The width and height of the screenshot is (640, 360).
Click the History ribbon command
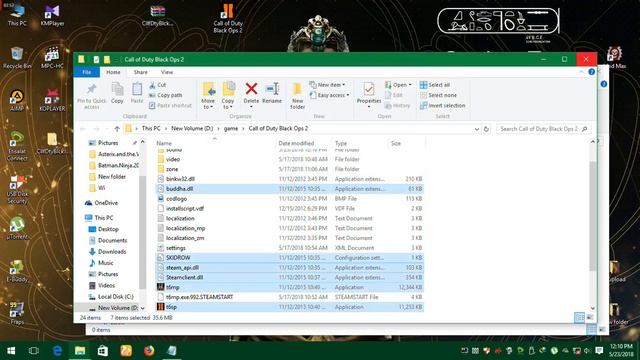coord(398,105)
